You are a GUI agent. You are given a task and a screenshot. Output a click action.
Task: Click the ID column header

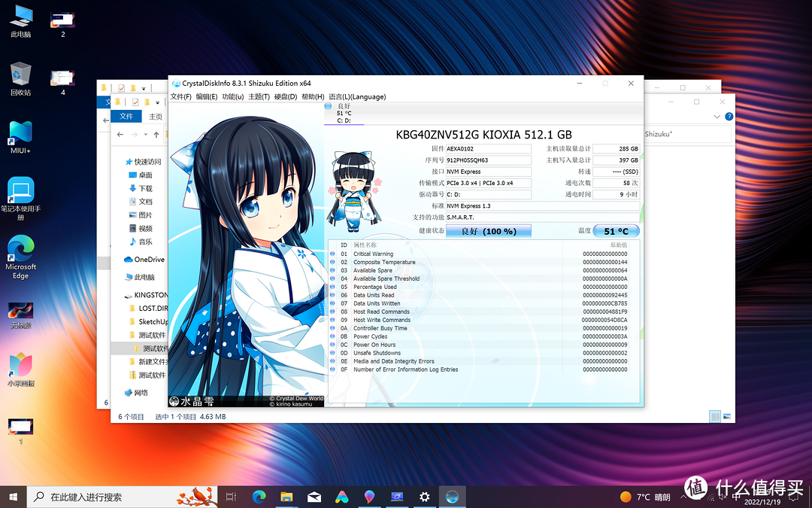click(344, 245)
